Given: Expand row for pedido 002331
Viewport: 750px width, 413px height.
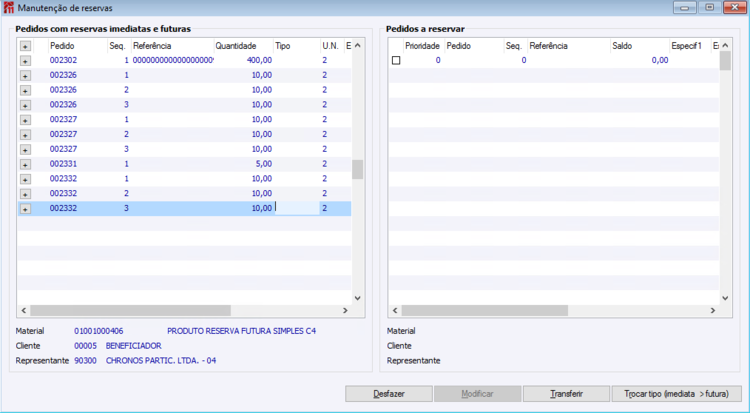Looking at the screenshot, I should pyautogui.click(x=25, y=165).
